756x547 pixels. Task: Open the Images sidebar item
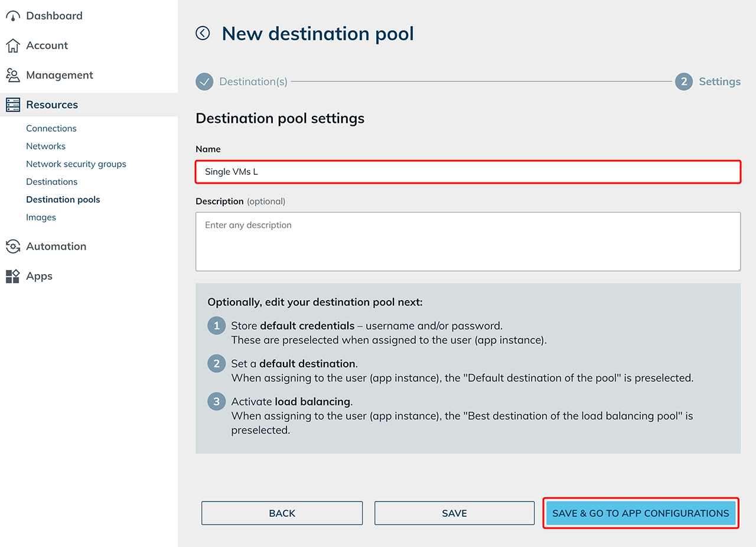pyautogui.click(x=41, y=217)
